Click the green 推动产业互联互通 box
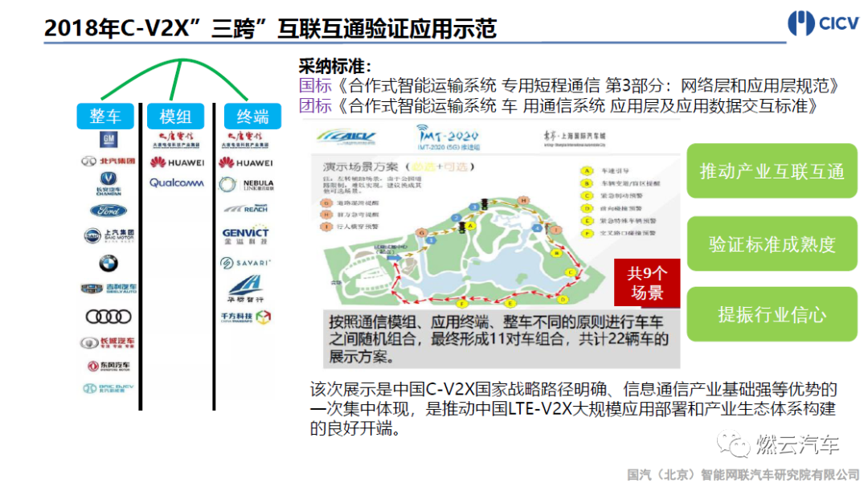 772,171
